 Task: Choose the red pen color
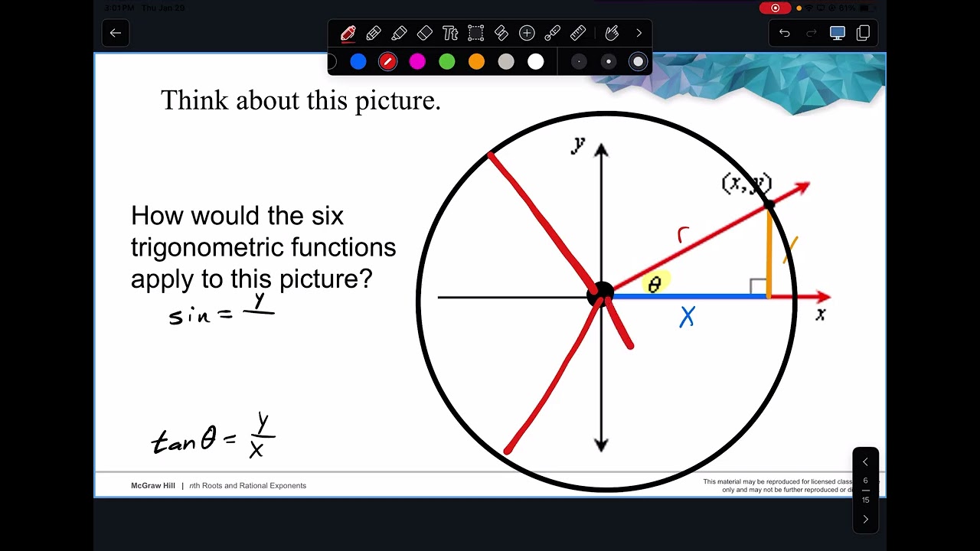pyautogui.click(x=387, y=62)
